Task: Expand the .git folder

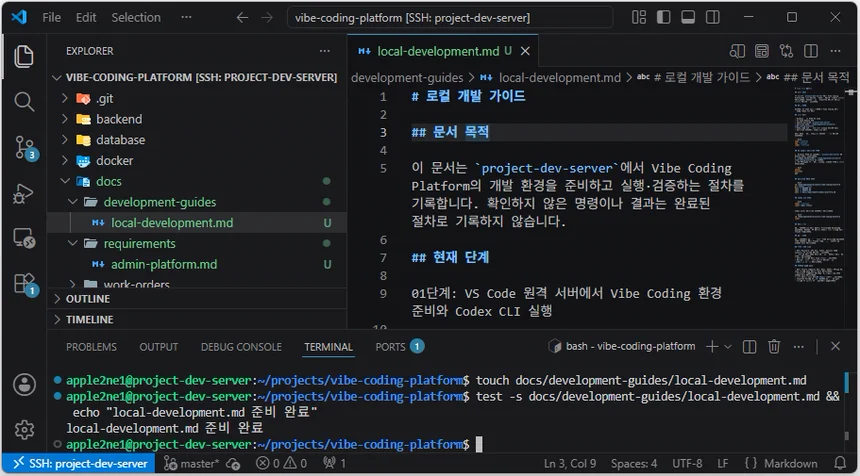Action: coord(197,99)
